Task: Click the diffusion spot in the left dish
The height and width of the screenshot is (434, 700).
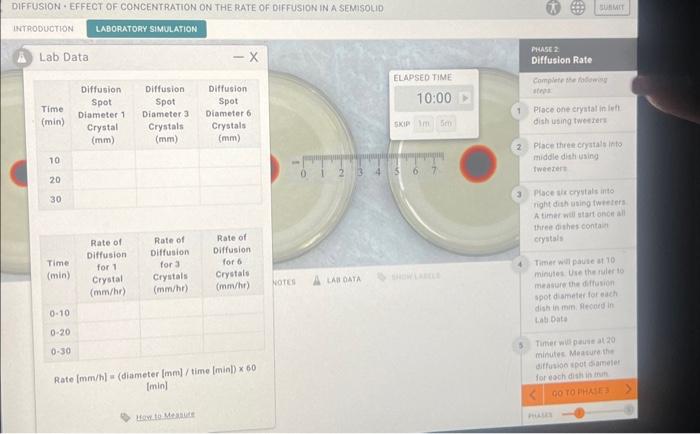Action: tap(18, 173)
